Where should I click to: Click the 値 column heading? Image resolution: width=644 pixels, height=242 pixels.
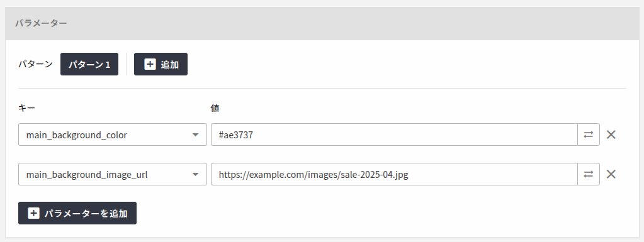point(215,108)
